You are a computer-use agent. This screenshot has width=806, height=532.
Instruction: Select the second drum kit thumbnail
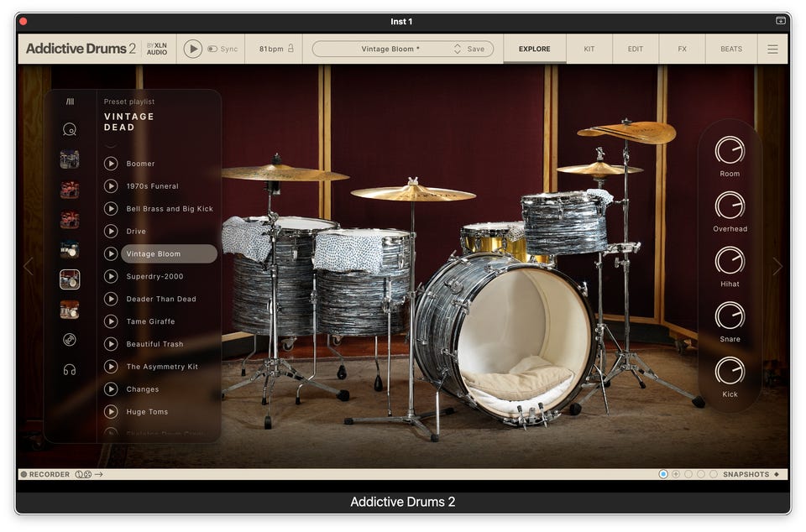(70, 190)
